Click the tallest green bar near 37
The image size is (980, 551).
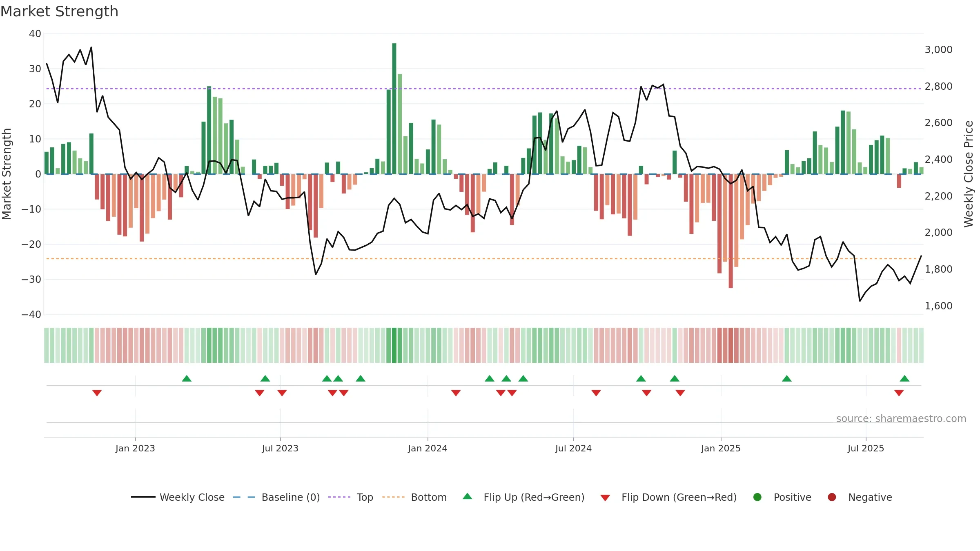394,109
